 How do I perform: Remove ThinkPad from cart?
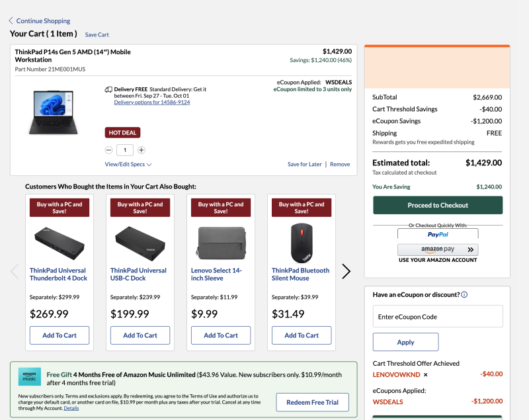(340, 164)
